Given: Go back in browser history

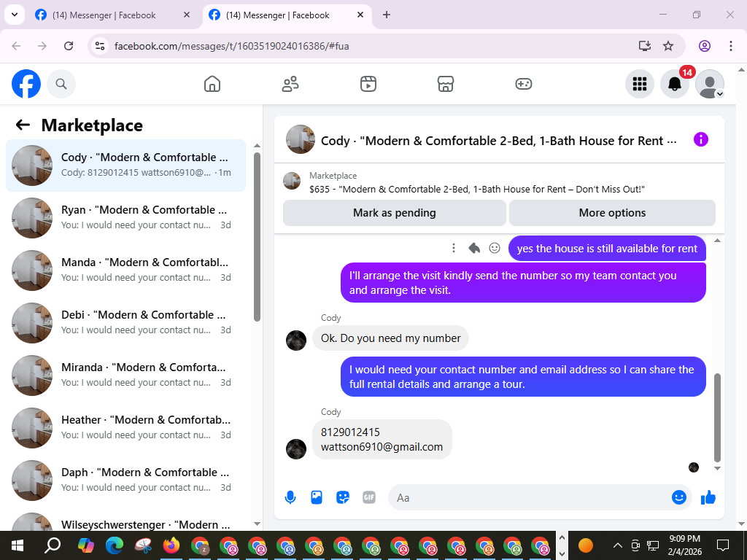Looking at the screenshot, I should tap(16, 46).
